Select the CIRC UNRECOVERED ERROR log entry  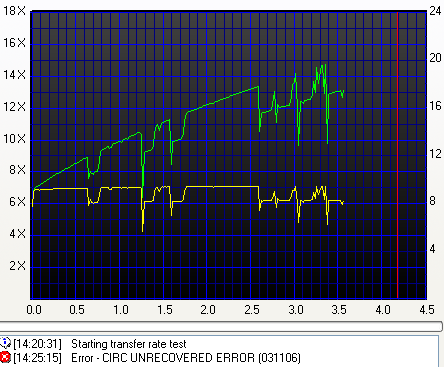[150, 358]
